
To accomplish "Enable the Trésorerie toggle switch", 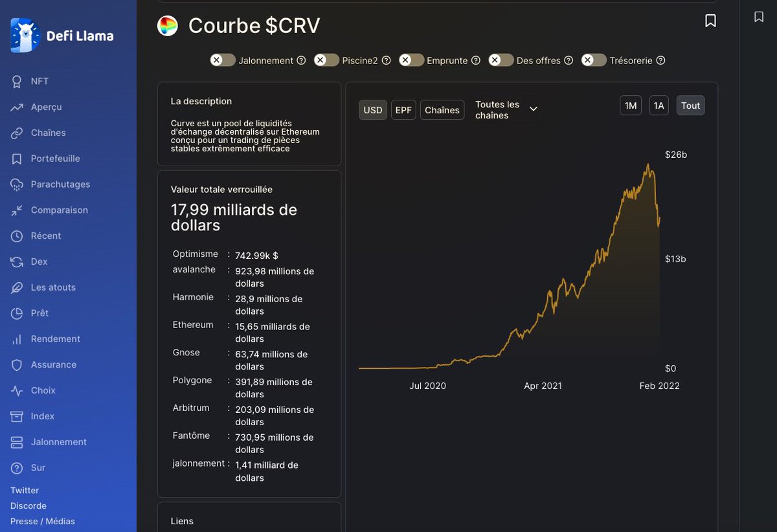I will [x=594, y=60].
